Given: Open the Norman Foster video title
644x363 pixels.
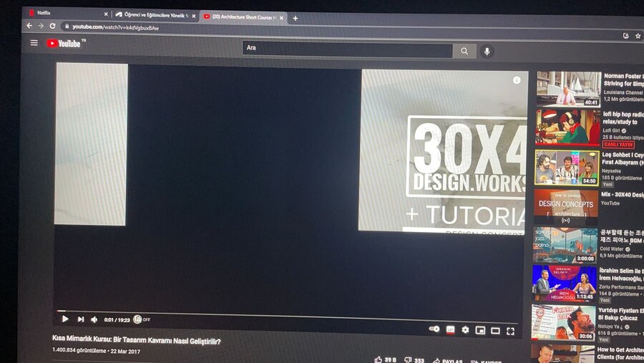Looking at the screenshot, I should point(623,79).
